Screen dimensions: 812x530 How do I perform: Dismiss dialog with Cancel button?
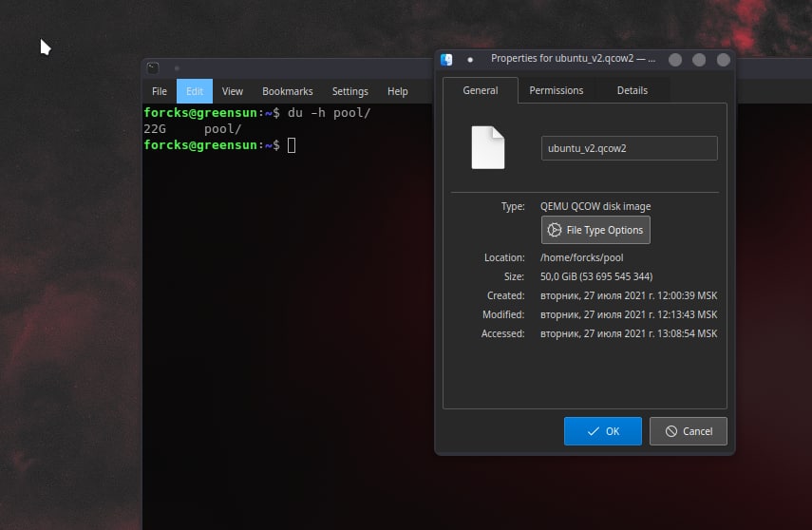689,431
